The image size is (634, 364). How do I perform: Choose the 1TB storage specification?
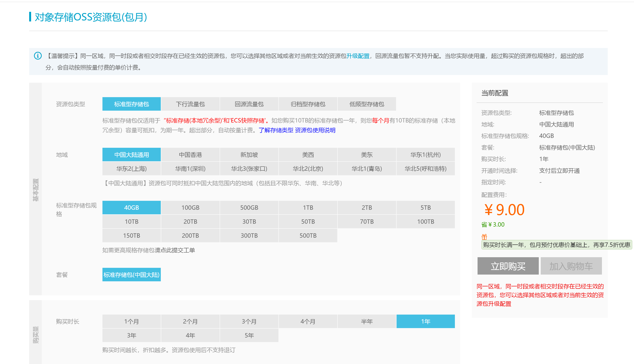(x=308, y=208)
